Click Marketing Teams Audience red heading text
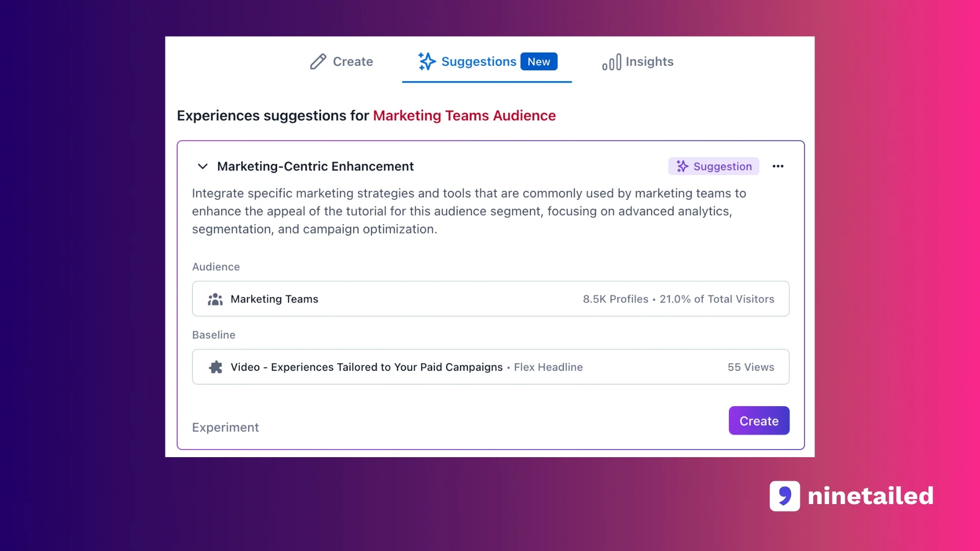980x551 pixels. (x=464, y=116)
